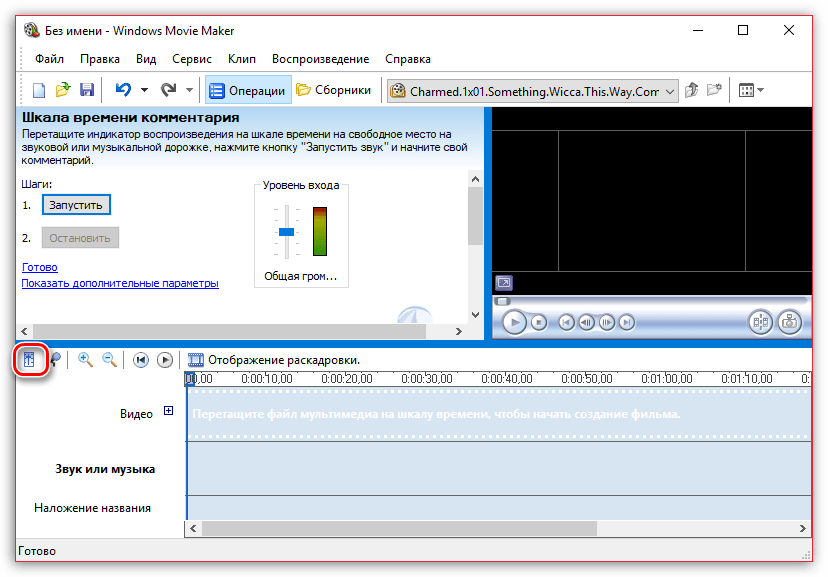Click the narrate timeline microphone icon
This screenshot has width=828, height=577.
tap(55, 360)
